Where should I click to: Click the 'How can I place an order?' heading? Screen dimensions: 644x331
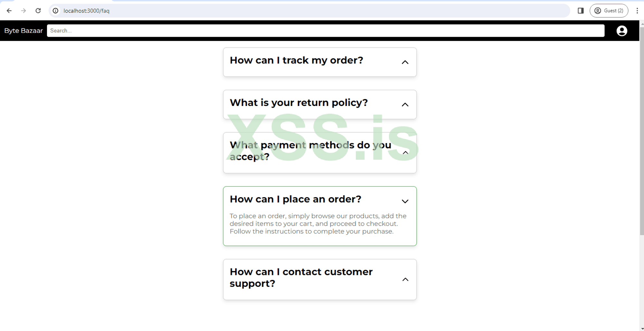295,199
